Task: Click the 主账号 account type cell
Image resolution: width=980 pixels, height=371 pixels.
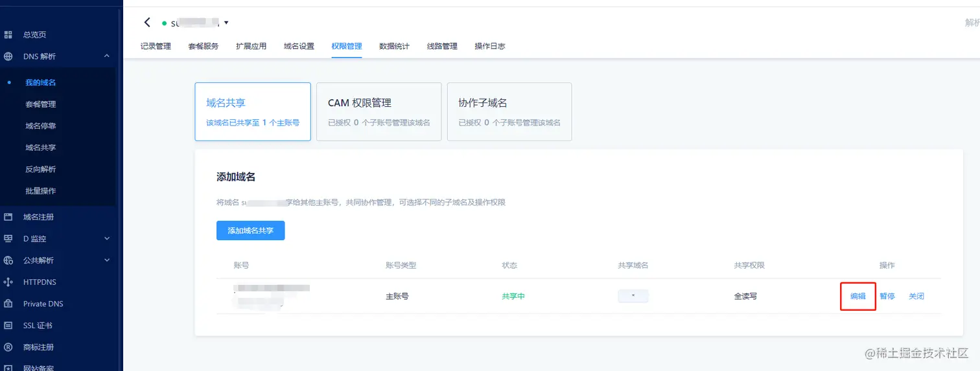Action: click(x=397, y=297)
